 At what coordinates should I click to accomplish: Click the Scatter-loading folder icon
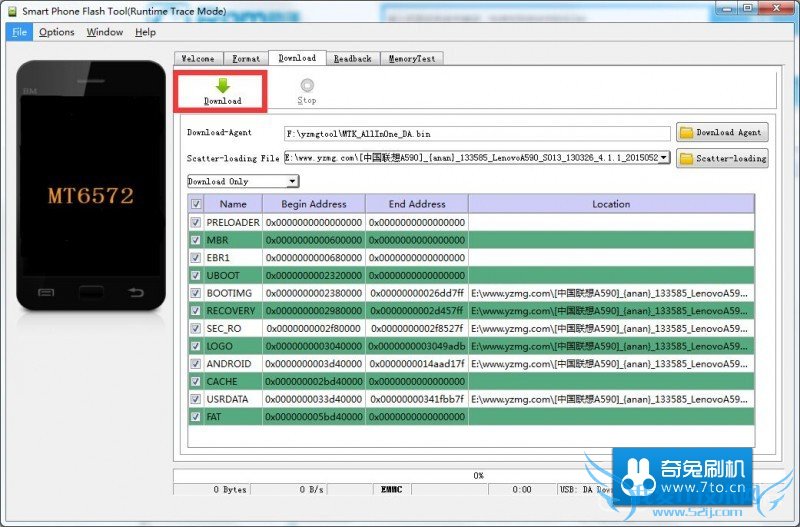point(686,158)
